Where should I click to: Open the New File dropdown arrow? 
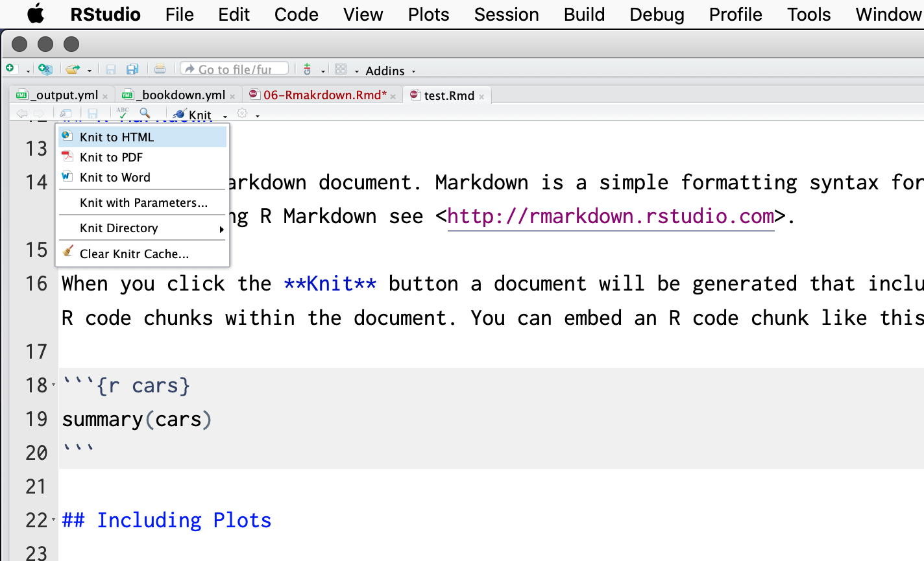tap(28, 71)
